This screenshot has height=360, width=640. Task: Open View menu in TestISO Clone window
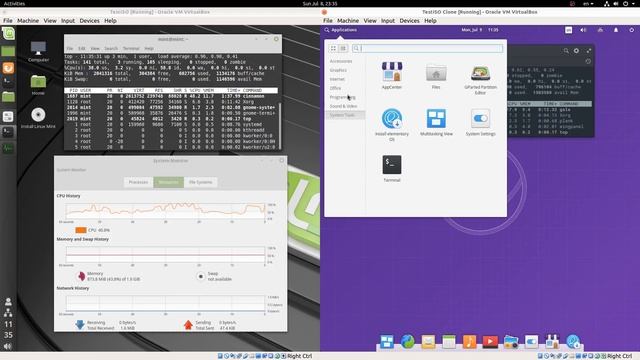pos(370,20)
